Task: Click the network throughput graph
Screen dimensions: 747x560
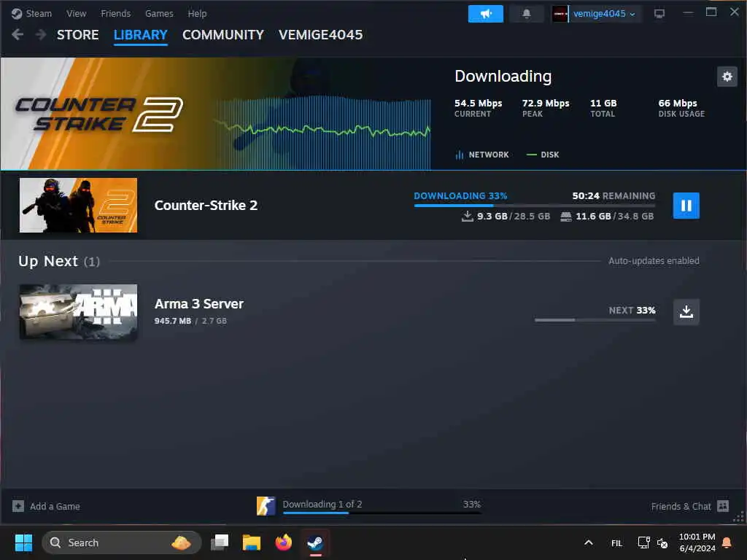Action: coord(322,133)
